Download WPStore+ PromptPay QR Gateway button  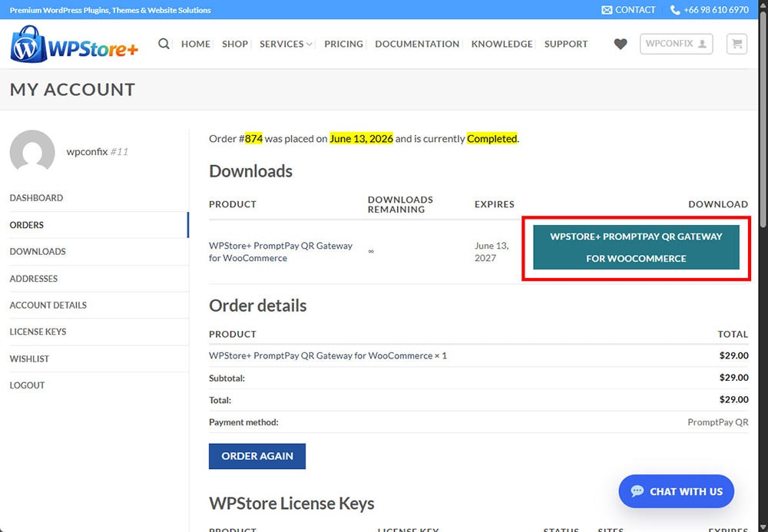(x=636, y=247)
